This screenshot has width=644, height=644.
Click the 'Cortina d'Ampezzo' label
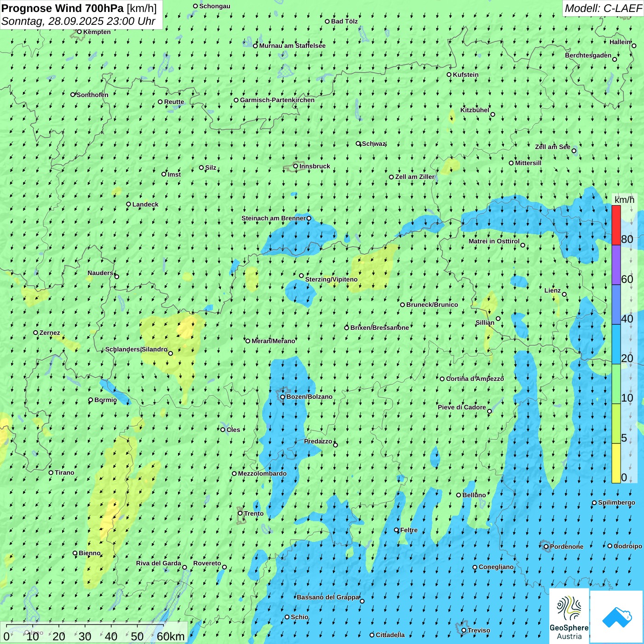point(475,379)
